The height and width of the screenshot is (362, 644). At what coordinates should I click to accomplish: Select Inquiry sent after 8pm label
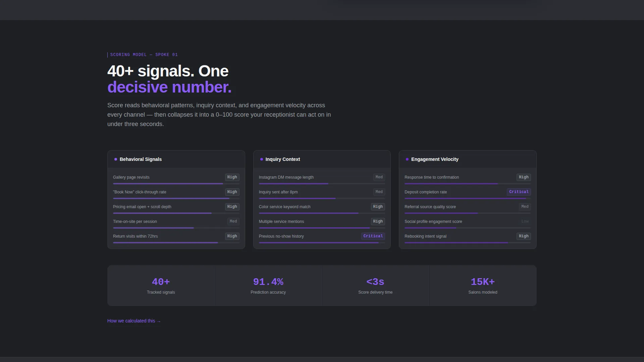[x=278, y=192]
